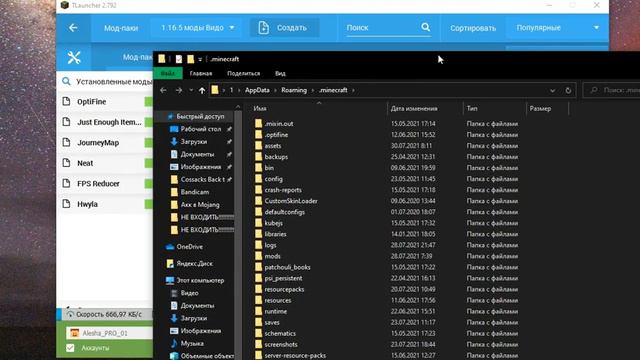Image resolution: width=640 pixels, height=360 pixels.
Task: Open the mods folder icon
Action: coord(258,256)
